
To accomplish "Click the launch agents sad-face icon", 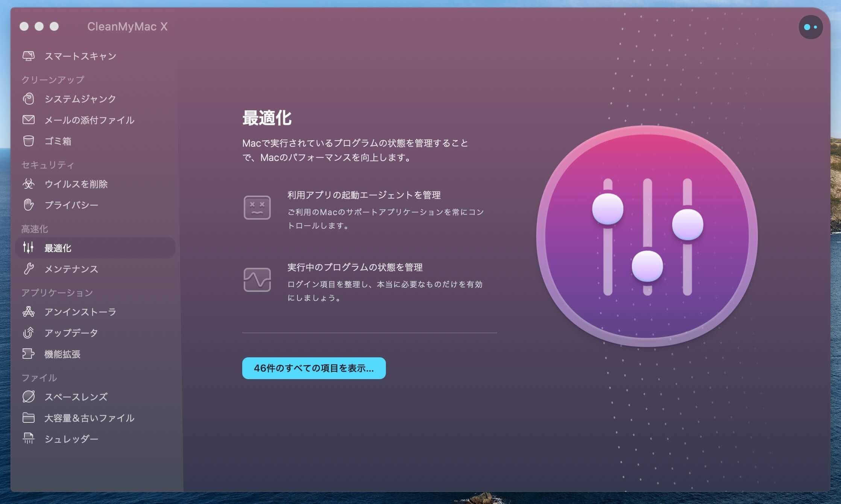I will coord(258,207).
